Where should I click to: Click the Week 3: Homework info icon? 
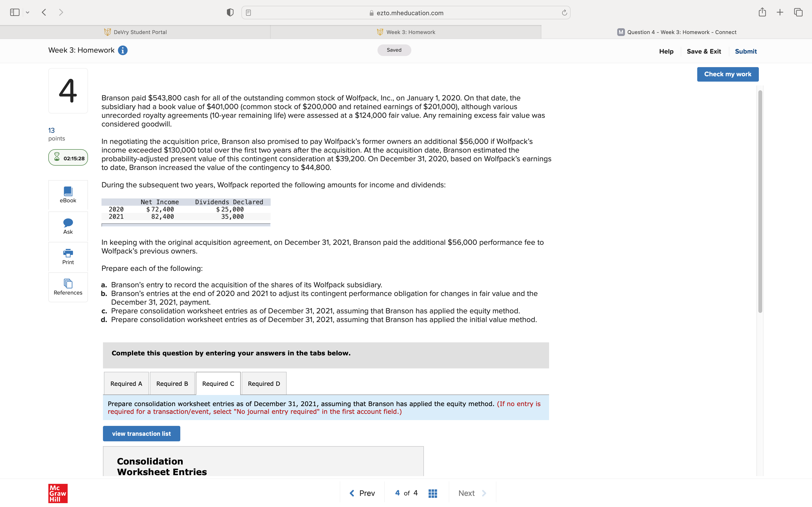click(x=123, y=50)
